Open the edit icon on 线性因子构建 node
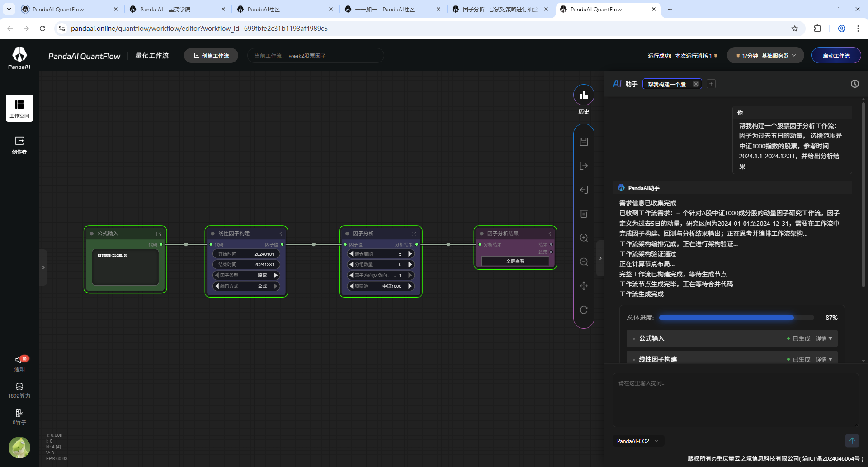The width and height of the screenshot is (868, 467). coord(279,234)
